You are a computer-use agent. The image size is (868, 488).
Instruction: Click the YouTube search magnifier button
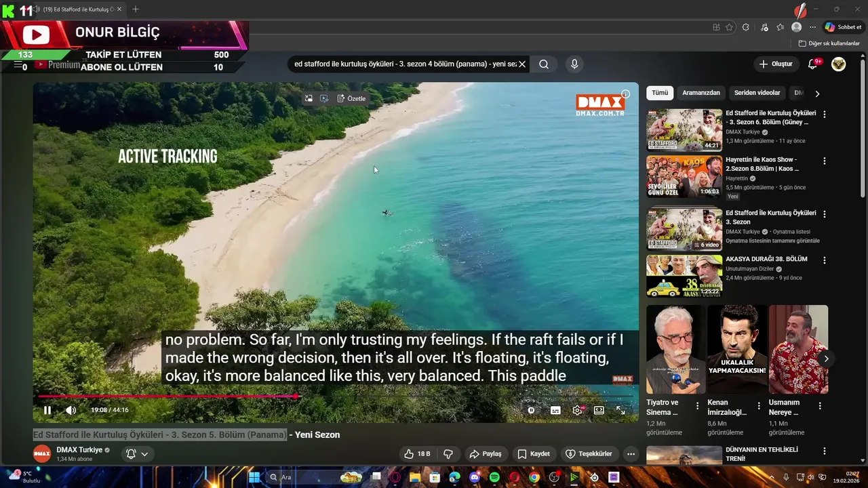tap(544, 64)
